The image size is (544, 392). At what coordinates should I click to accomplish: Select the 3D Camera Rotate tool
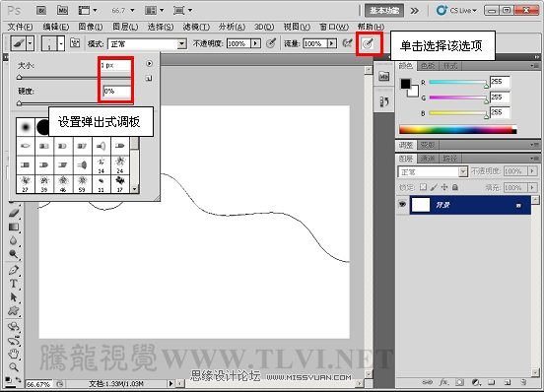click(x=14, y=341)
